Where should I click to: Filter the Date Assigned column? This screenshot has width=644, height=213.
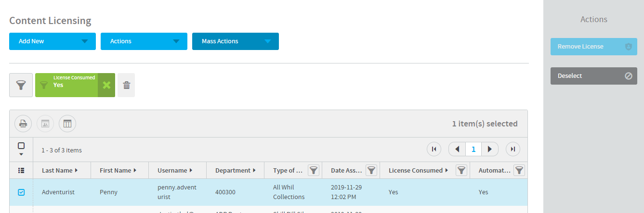click(x=371, y=170)
